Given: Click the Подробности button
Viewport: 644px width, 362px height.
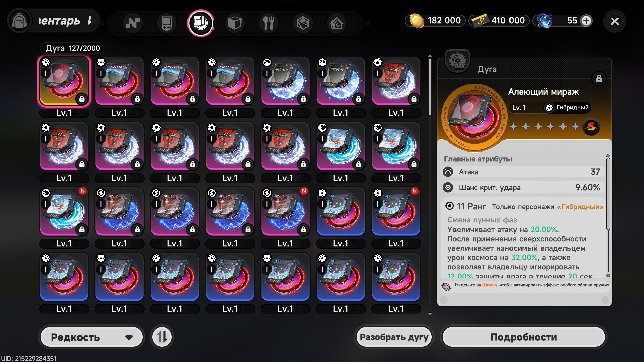Looking at the screenshot, I should [524, 337].
